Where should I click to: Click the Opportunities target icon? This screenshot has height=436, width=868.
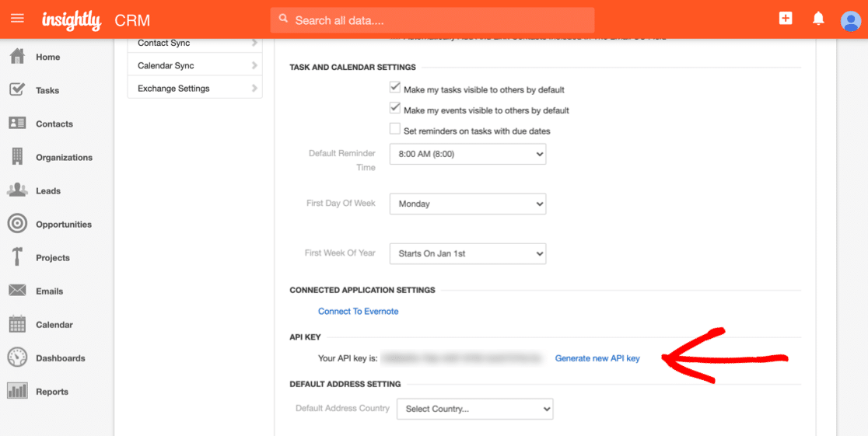point(18,224)
